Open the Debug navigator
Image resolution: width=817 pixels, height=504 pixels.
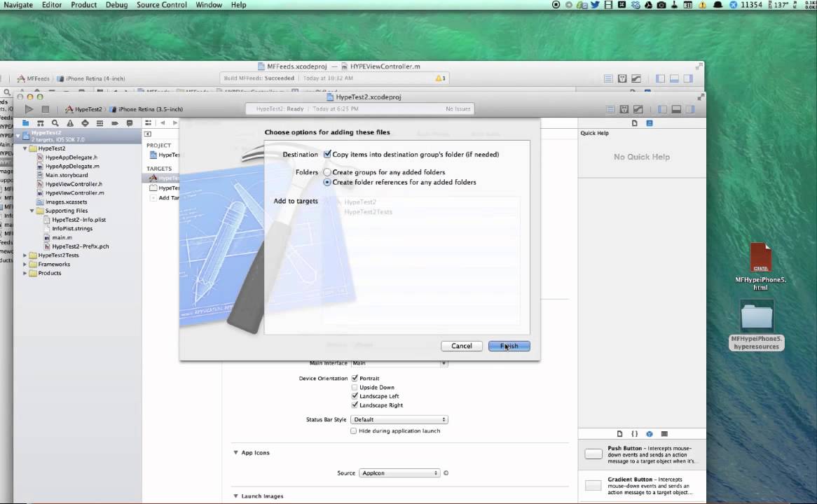click(99, 123)
